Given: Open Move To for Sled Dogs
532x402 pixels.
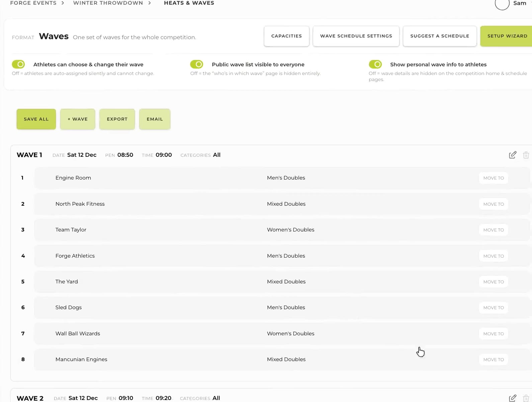Looking at the screenshot, I should click(494, 308).
